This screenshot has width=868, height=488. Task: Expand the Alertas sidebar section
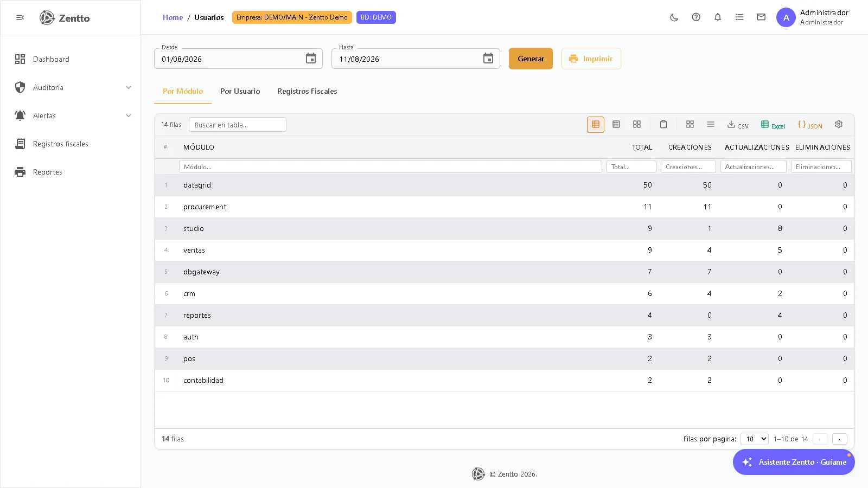[x=71, y=115]
